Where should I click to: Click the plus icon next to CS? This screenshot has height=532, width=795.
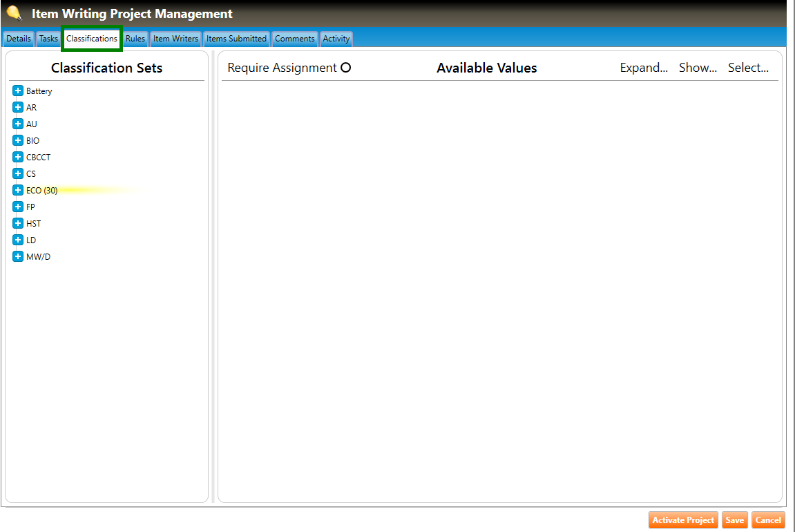point(18,174)
